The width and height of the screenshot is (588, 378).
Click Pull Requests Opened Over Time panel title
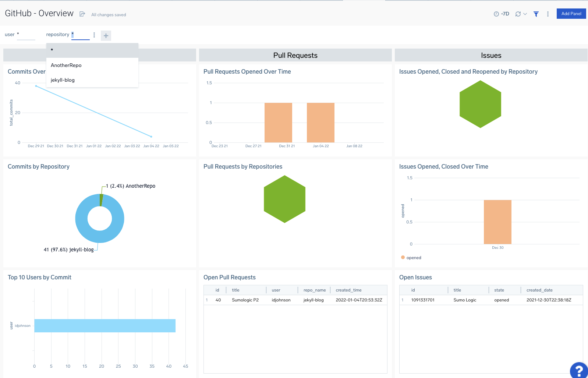click(x=247, y=71)
